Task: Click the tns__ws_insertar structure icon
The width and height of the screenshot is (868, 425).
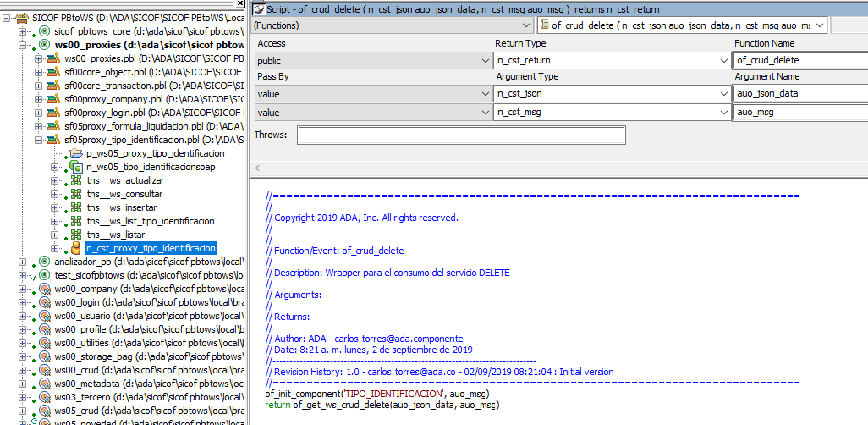Action: coord(76,207)
